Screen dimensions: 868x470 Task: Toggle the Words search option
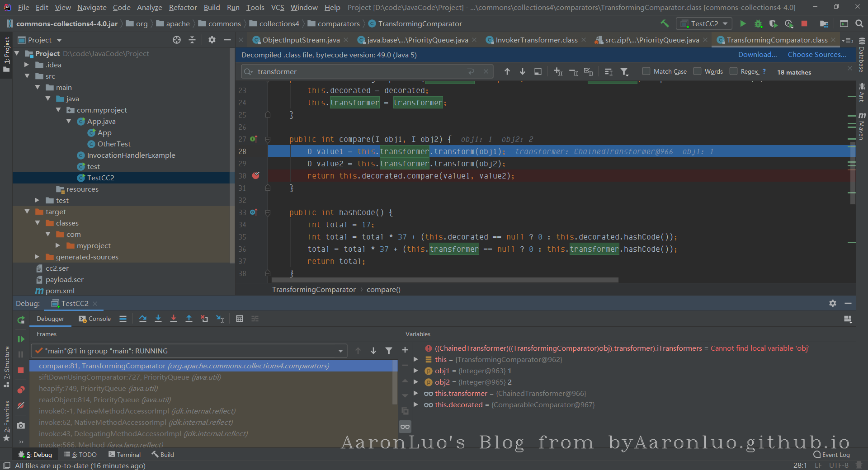698,71
